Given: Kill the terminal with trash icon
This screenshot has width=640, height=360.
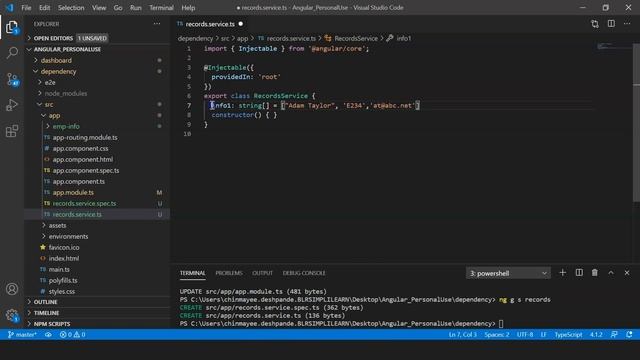Looking at the screenshot, I should point(595,273).
